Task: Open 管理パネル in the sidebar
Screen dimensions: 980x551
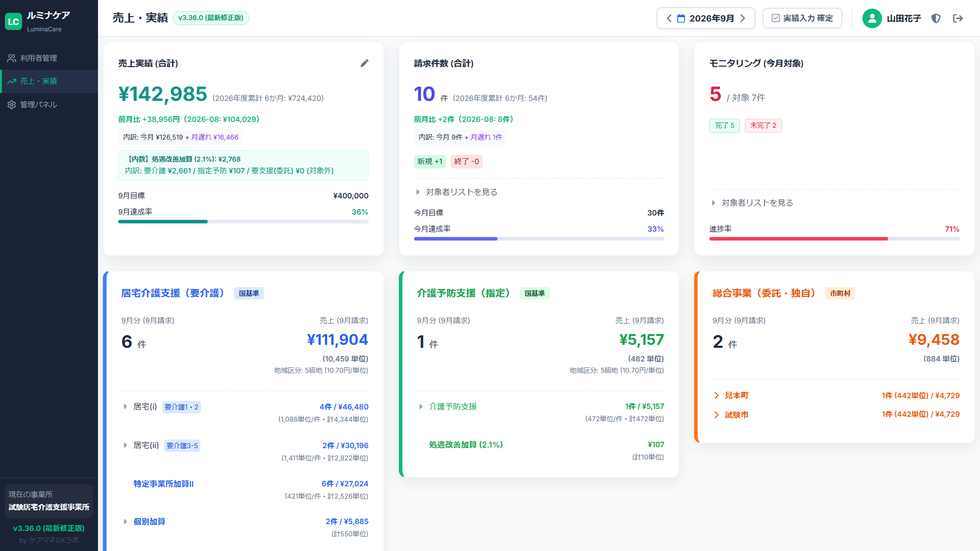Action: tap(49, 104)
